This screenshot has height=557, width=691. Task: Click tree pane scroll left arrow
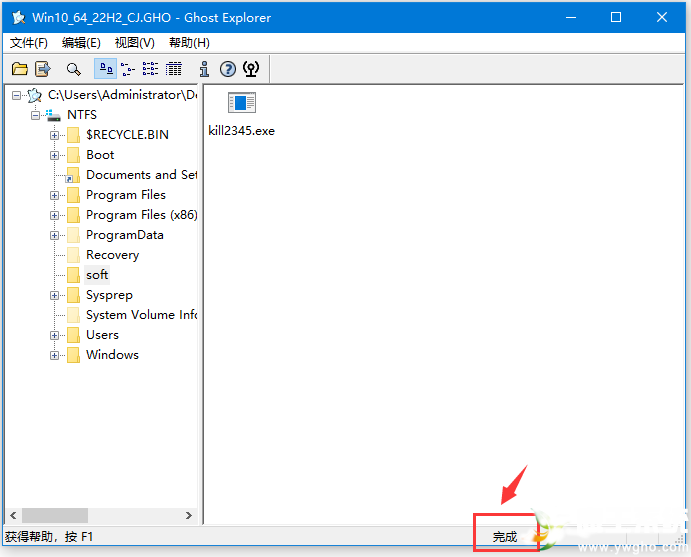(13, 516)
